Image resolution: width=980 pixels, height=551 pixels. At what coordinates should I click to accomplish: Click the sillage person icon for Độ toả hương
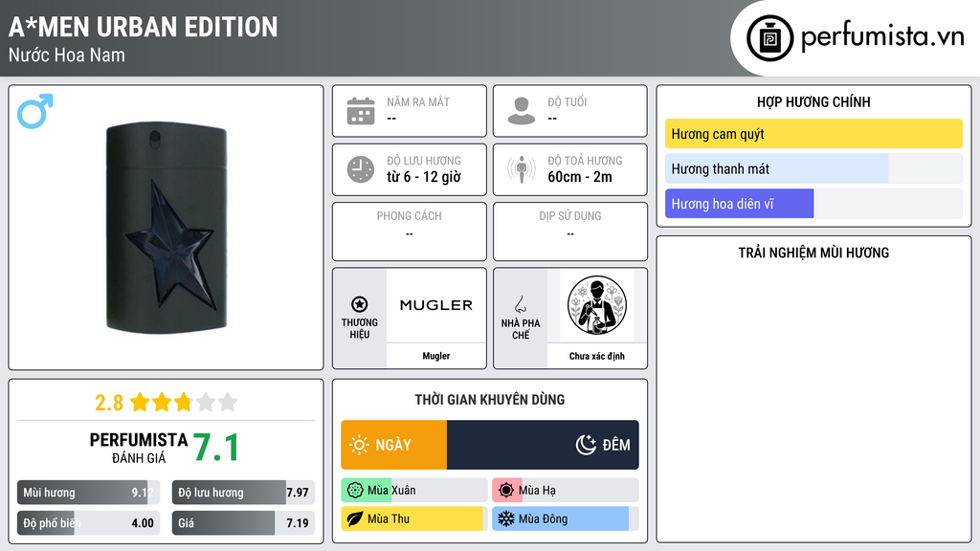tap(522, 169)
